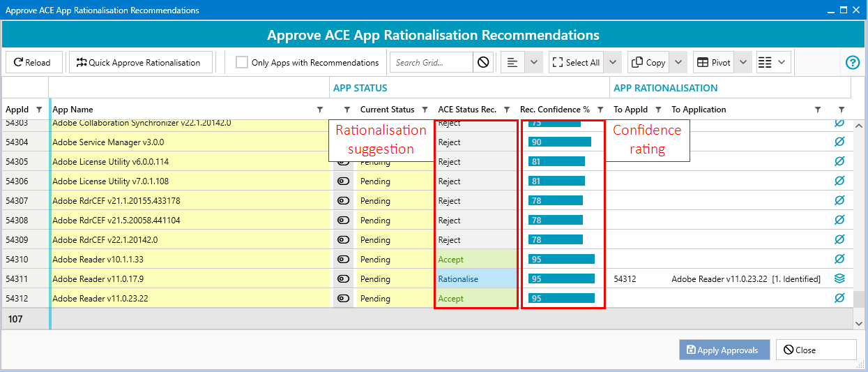
Task: Open the Select All dropdown arrow
Action: click(x=612, y=62)
